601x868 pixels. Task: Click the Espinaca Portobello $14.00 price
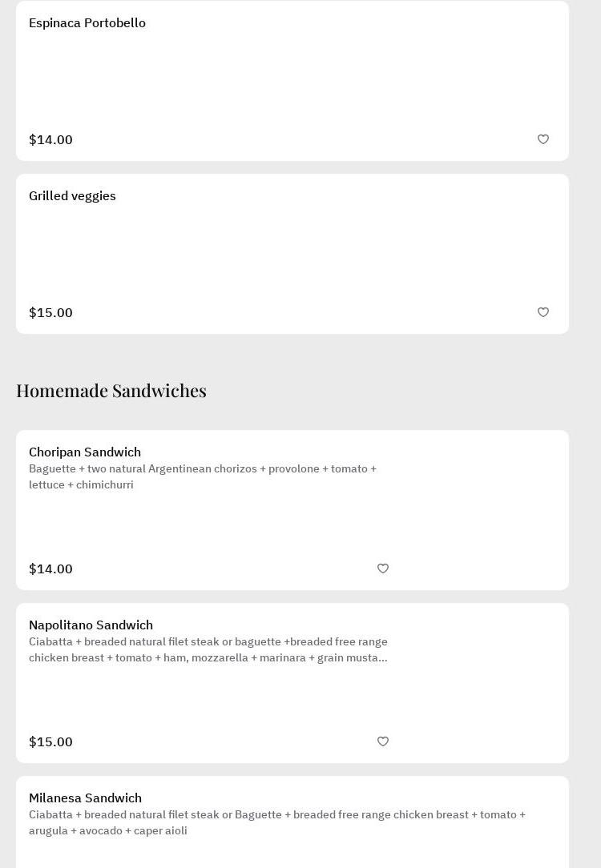[x=50, y=140]
